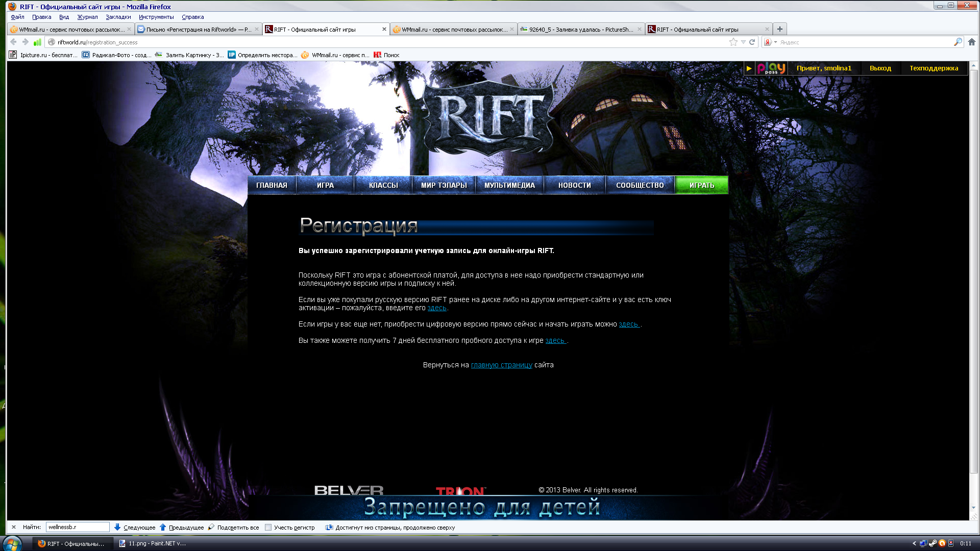Open НОВОСТИ navigation item
This screenshot has width=980, height=551.
[574, 185]
